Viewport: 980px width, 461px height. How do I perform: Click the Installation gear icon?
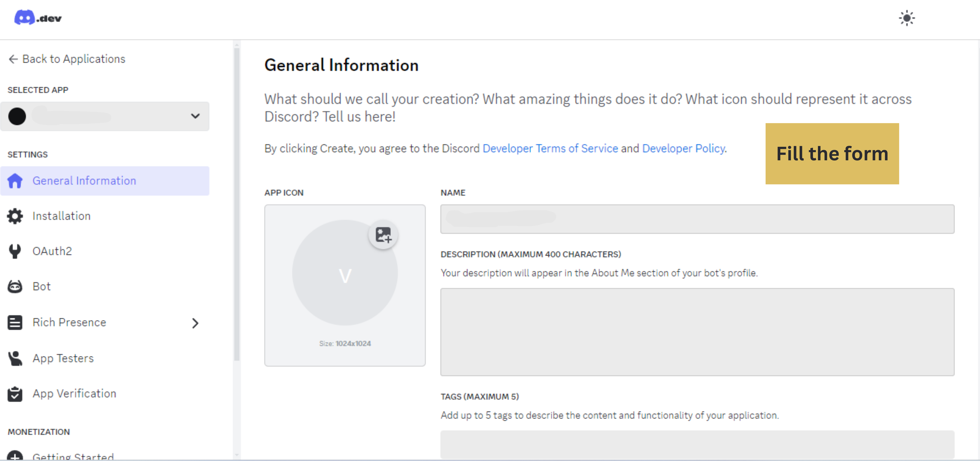[15, 216]
